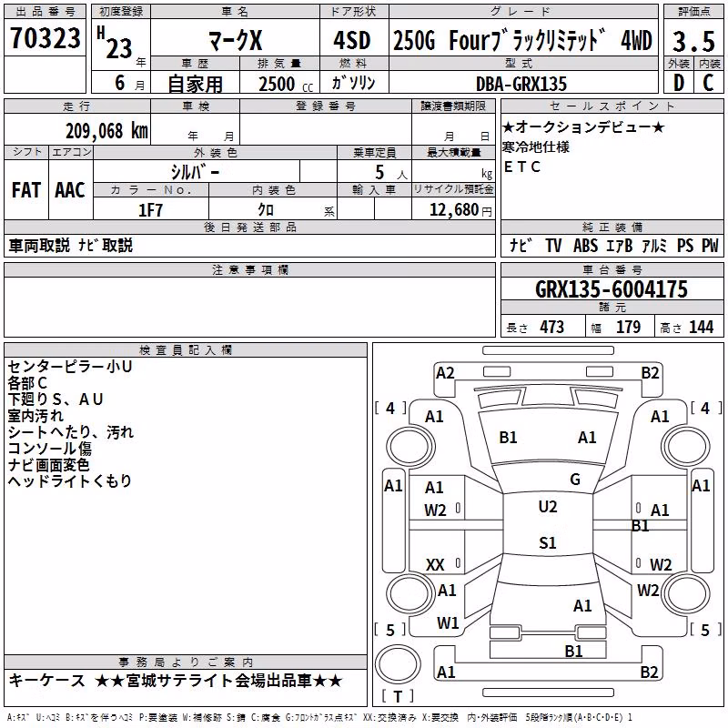Click inspector note ヘッドライトくもり
The width and height of the screenshot is (728, 728).
coord(70,481)
